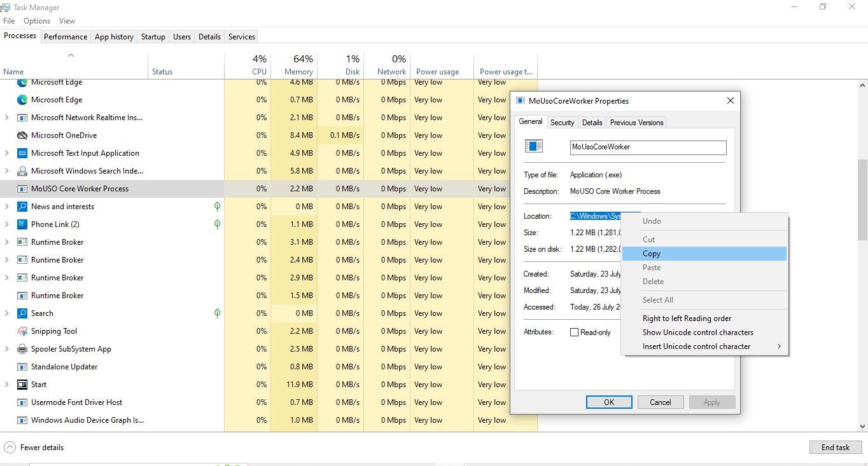Sort processes by the CPU column
The width and height of the screenshot is (868, 466).
248,65
